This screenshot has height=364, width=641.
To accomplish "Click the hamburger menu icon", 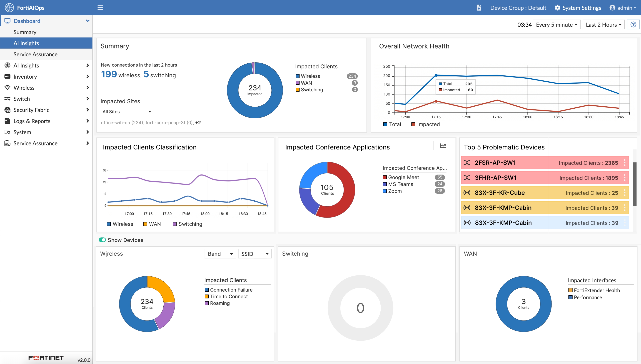I will [x=100, y=8].
